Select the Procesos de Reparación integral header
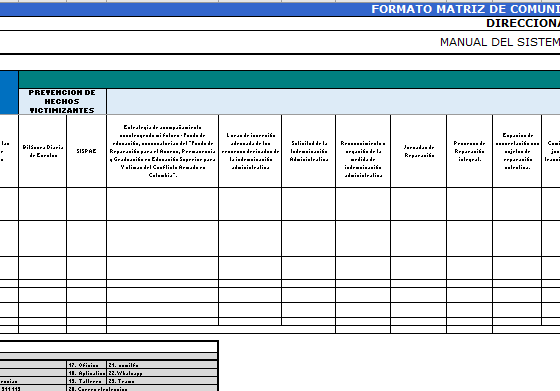The image size is (560, 391). tap(469, 151)
